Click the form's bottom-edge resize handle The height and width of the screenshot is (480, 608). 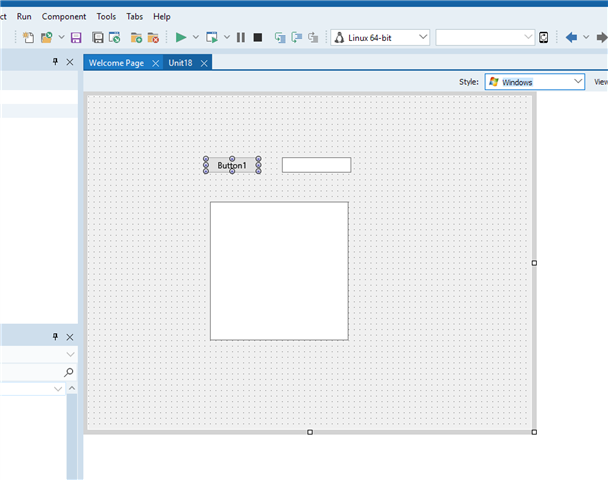pyautogui.click(x=310, y=432)
